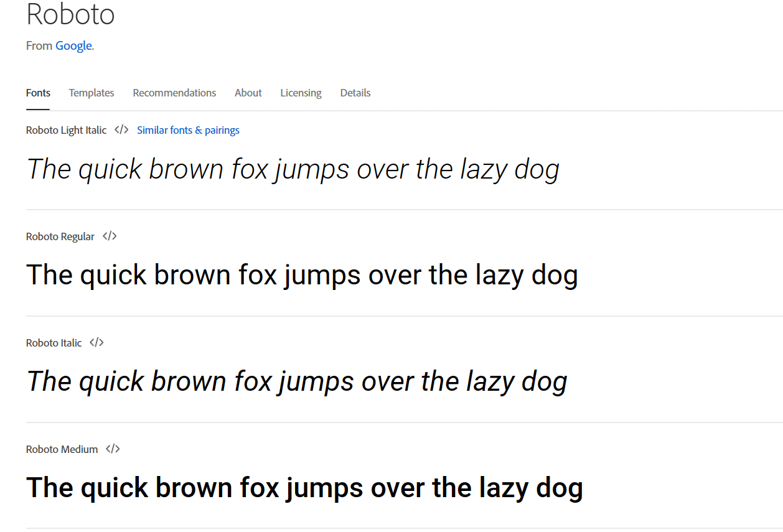Follow the Google foundry link
The height and width of the screenshot is (532, 783).
point(73,45)
